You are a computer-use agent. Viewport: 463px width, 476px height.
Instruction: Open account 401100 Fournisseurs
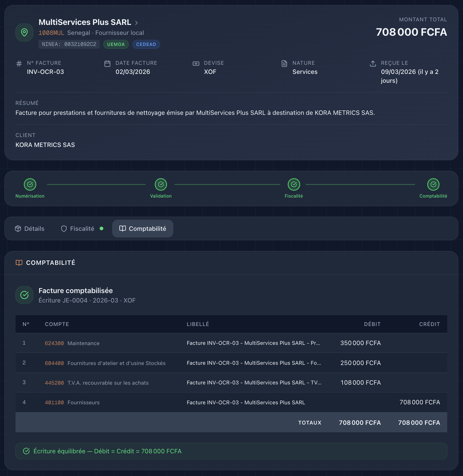[x=54, y=402]
